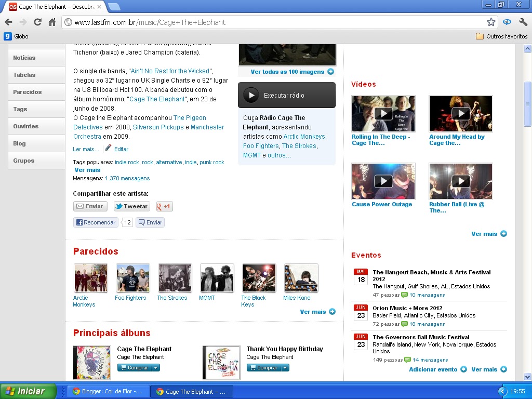The width and height of the screenshot is (532, 399).
Task: Open The Black Keys artist thumbnail
Action: click(x=259, y=278)
